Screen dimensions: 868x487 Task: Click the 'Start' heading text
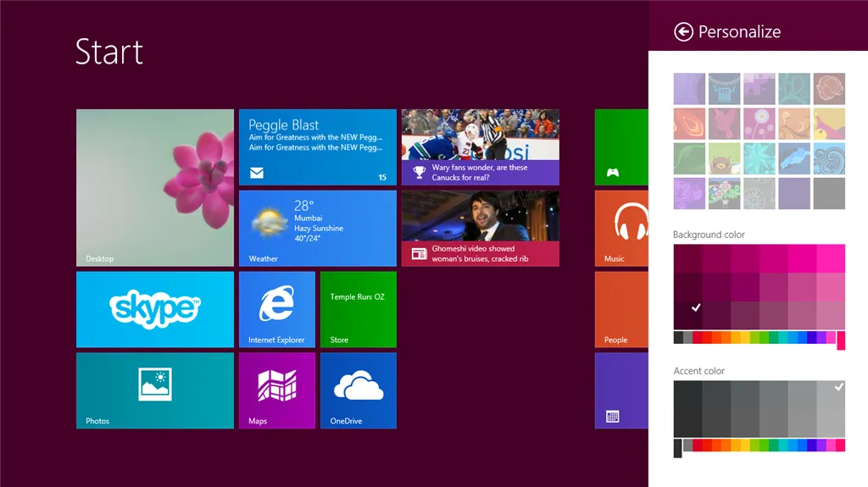pyautogui.click(x=109, y=52)
